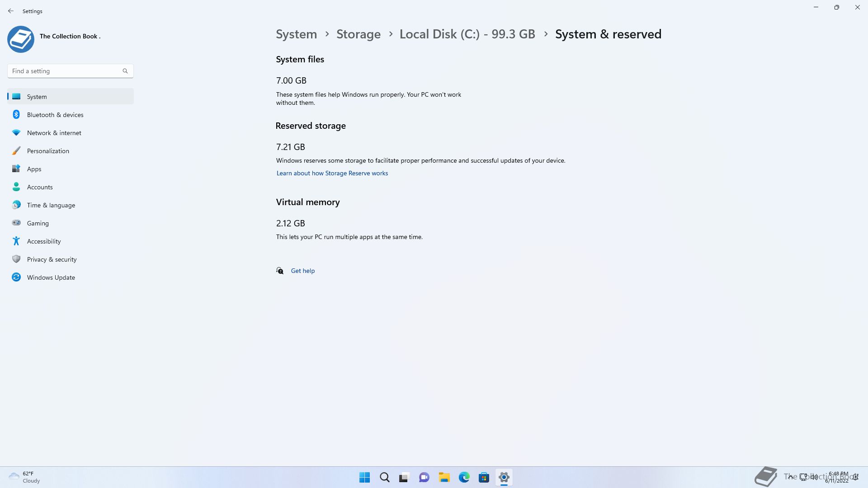Open Accounts settings
The height and width of the screenshot is (488, 868).
point(40,187)
